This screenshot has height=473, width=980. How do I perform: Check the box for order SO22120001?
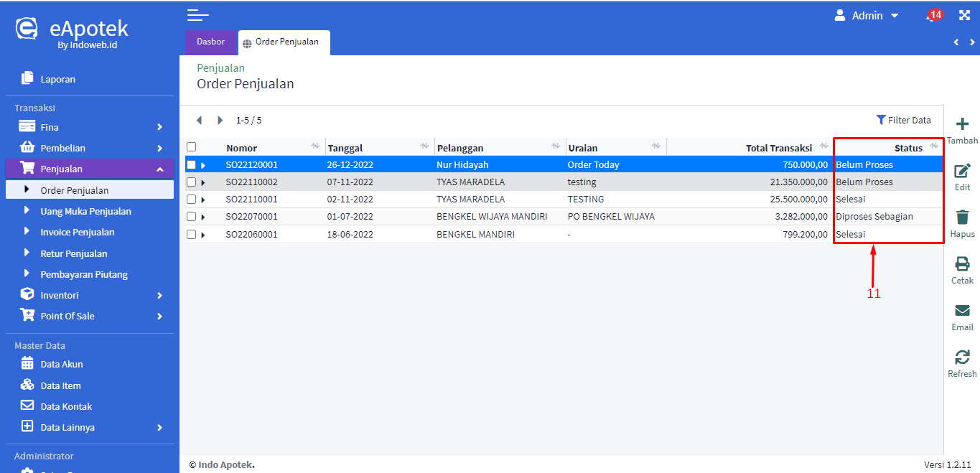[192, 165]
